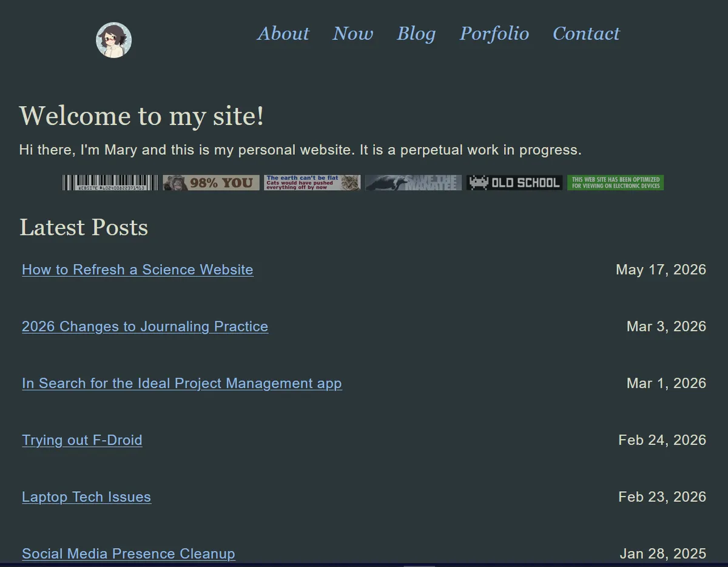Click the Feb 24, 2026 date
The image size is (728, 567).
(662, 440)
